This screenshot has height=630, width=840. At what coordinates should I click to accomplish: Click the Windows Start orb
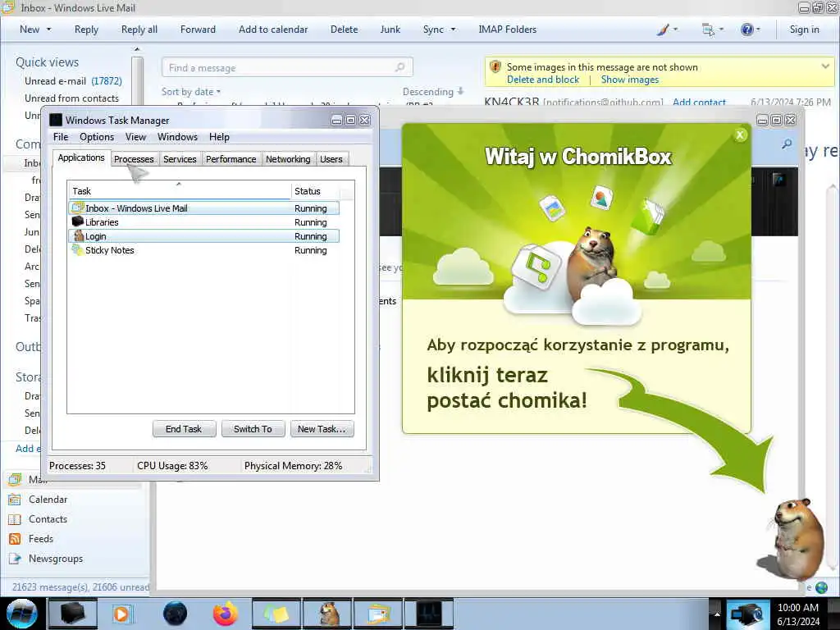pos(21,614)
